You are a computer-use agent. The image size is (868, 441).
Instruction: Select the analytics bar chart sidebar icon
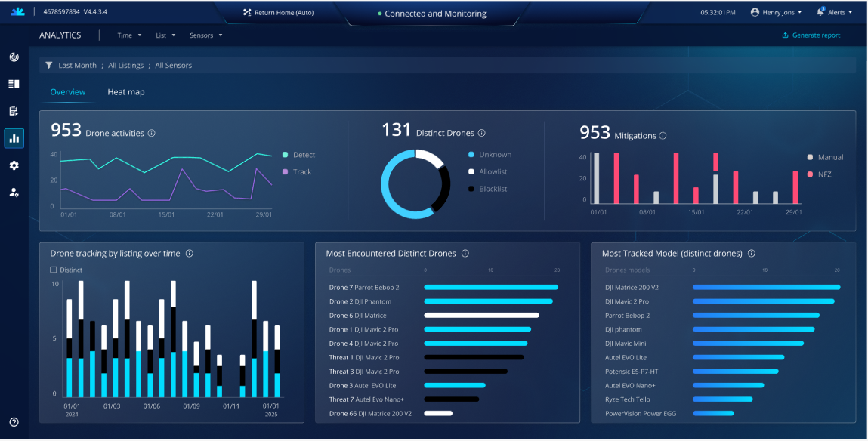[14, 138]
